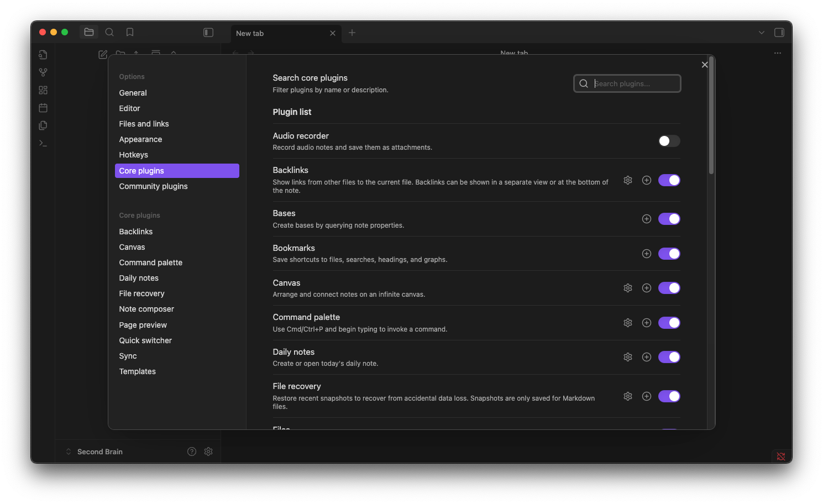Add a hotkey for Bookmarks with the plus button

click(646, 254)
